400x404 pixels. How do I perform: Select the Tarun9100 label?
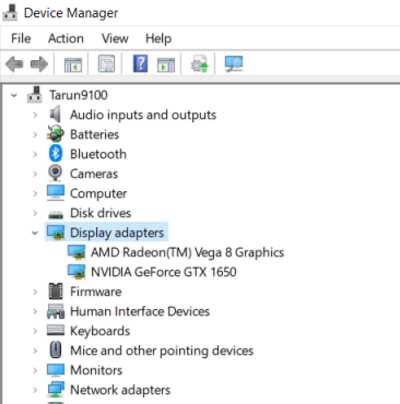(78, 95)
